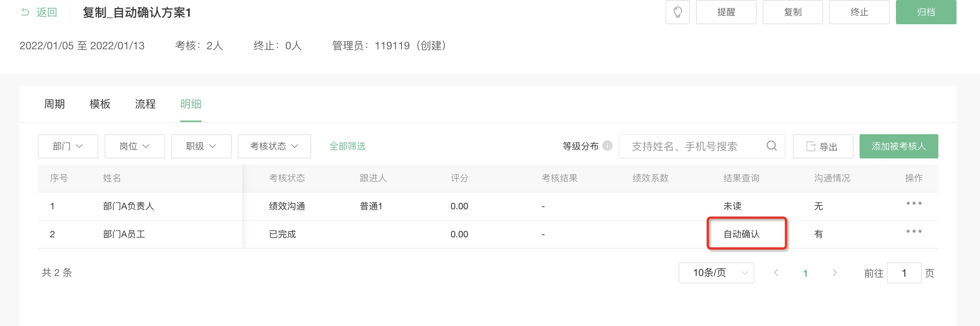Click the 添加被考核人 button
Screen dimensions: 980x326
[x=899, y=146]
